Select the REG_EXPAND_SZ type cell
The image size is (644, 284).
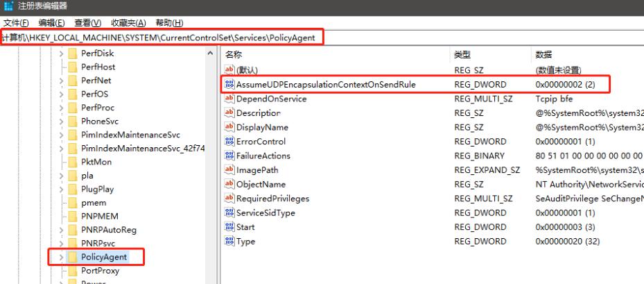(x=487, y=170)
